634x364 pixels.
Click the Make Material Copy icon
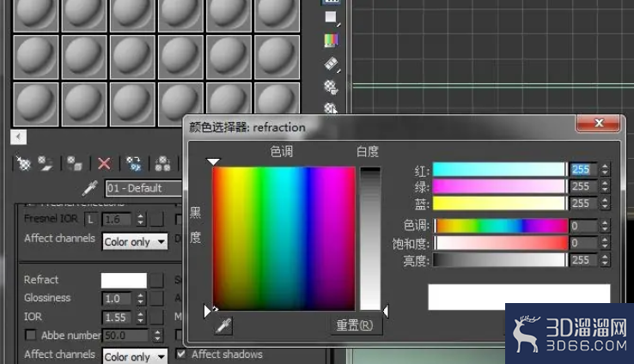click(x=133, y=164)
